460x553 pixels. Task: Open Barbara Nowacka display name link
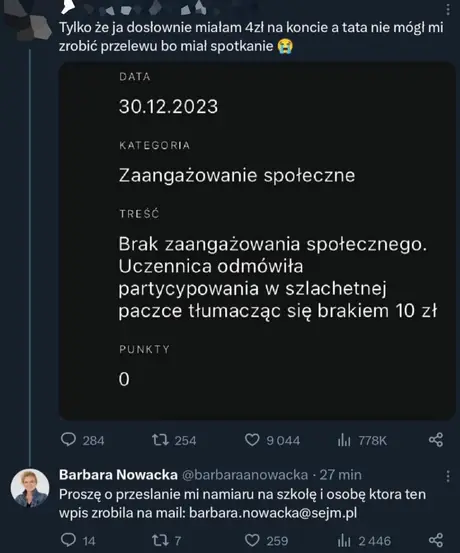pyautogui.click(x=118, y=475)
